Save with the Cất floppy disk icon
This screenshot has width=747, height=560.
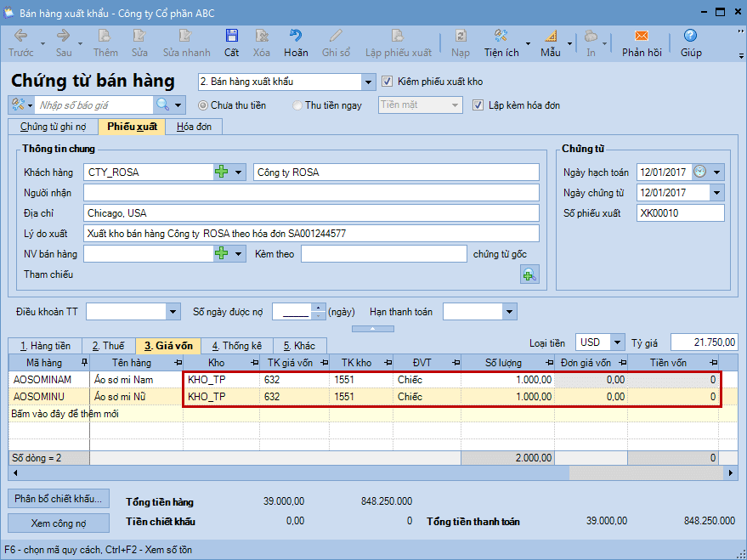231,36
